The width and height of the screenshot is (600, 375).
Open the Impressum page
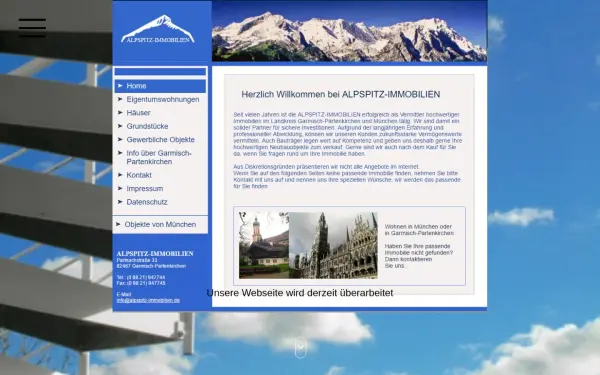[x=145, y=189]
